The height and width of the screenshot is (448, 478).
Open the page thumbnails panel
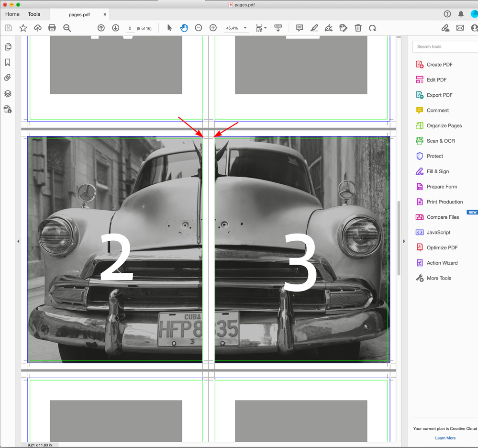click(8, 46)
